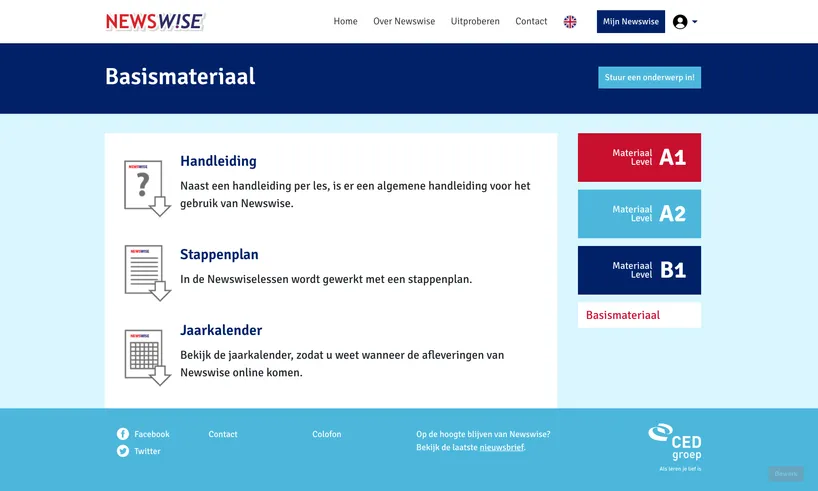Download the Jaarkalender calendar icon

[x=147, y=357]
